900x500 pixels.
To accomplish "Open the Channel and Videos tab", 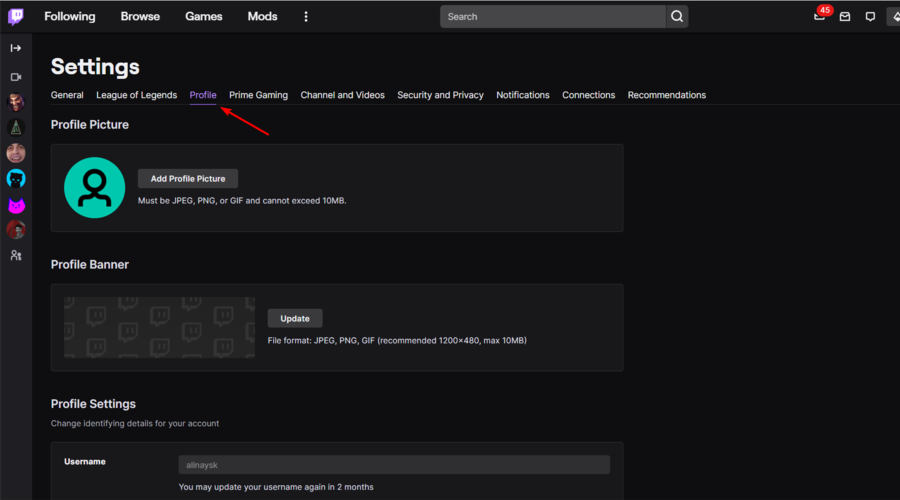I will coord(343,95).
